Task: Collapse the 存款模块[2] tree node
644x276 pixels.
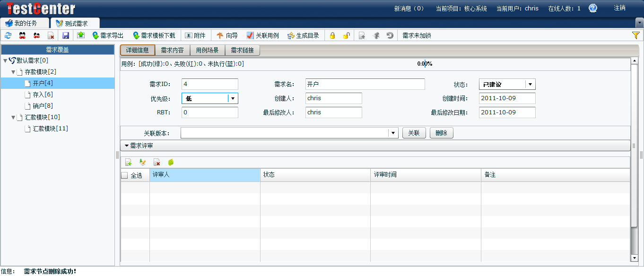Action: point(13,72)
